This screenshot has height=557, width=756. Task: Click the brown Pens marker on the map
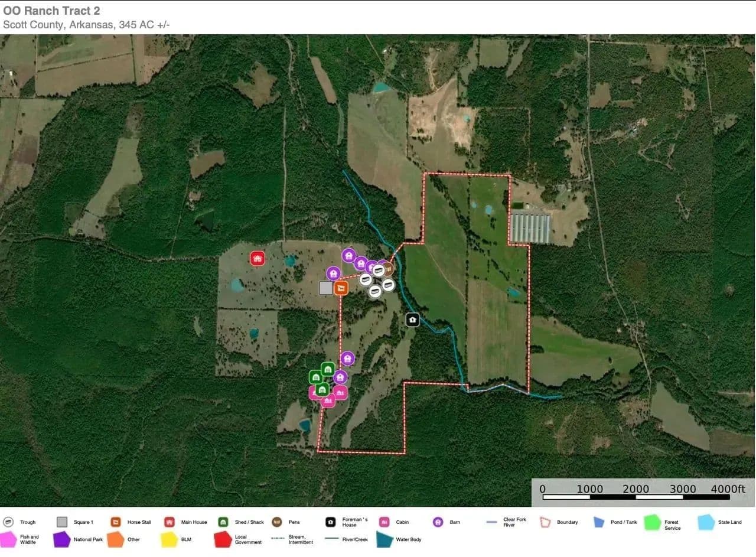(x=389, y=269)
